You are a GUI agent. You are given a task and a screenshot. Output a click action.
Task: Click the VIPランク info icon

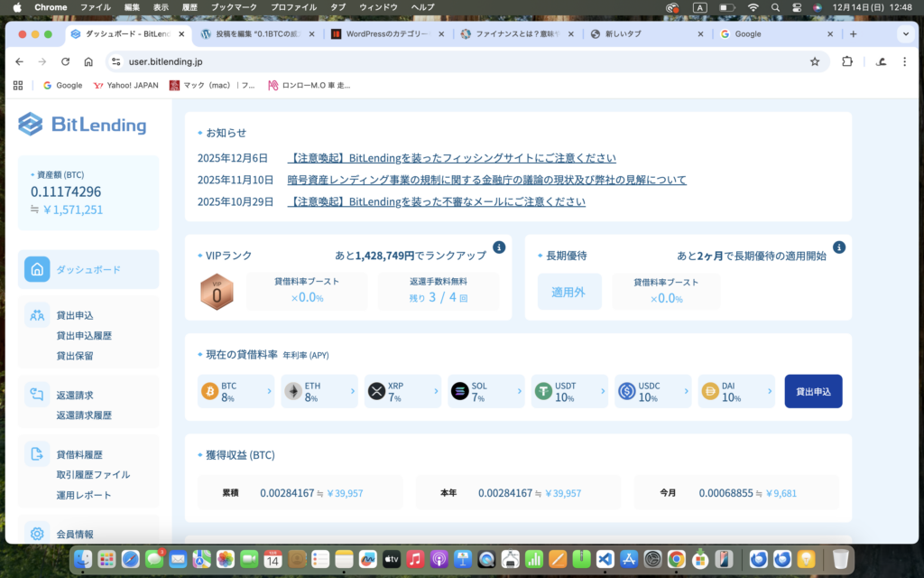click(499, 247)
